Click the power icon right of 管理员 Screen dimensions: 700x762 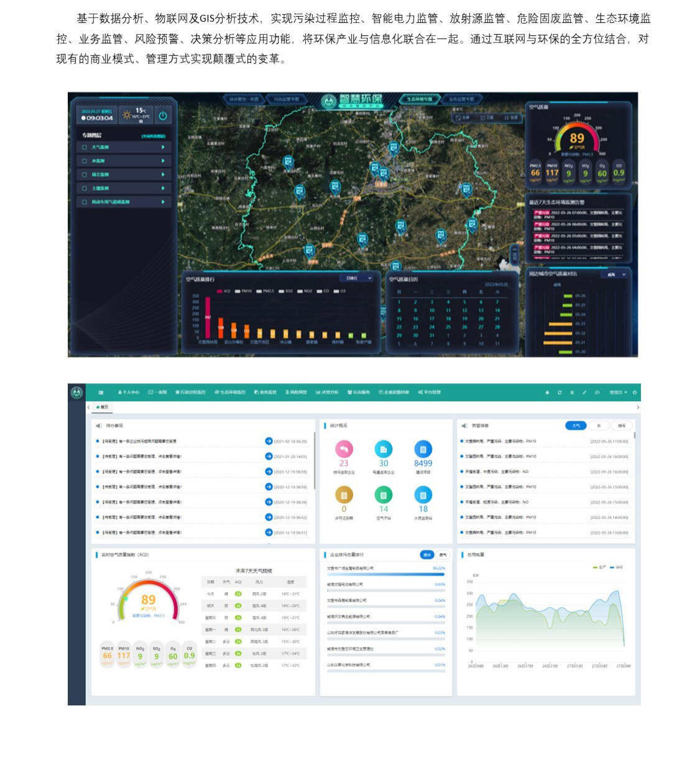634,393
